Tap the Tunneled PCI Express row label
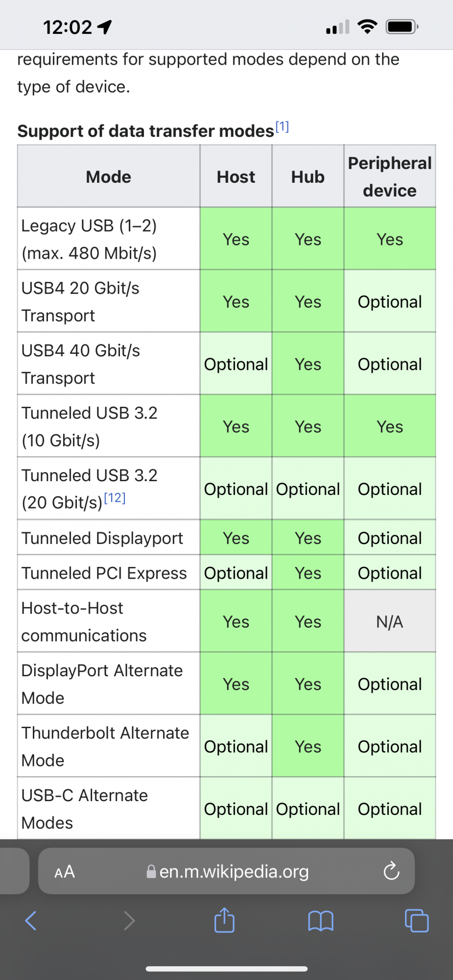The height and width of the screenshot is (980, 453). [104, 573]
